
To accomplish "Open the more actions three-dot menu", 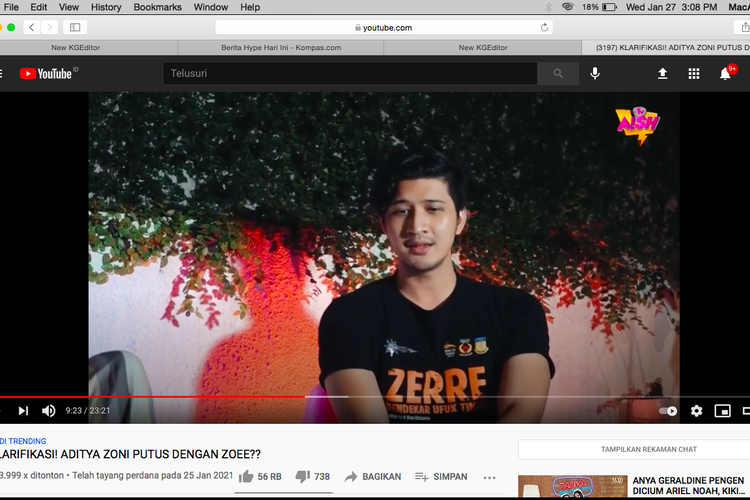I will (489, 477).
